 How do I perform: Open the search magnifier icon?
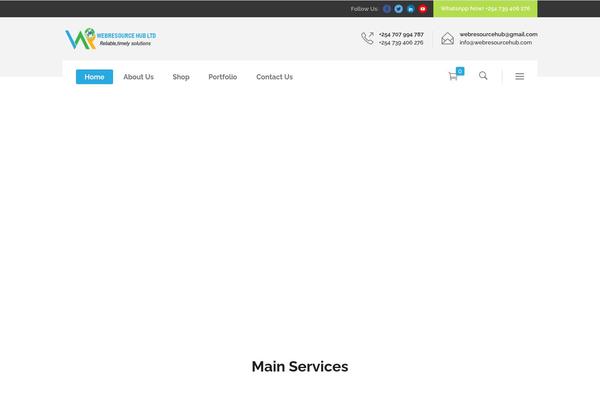[x=483, y=75]
